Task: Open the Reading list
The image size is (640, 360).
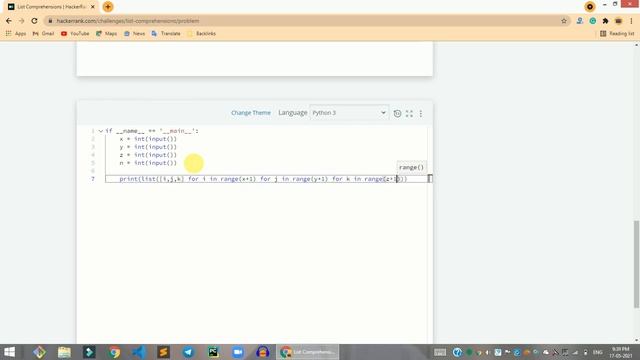Action: 617,33
